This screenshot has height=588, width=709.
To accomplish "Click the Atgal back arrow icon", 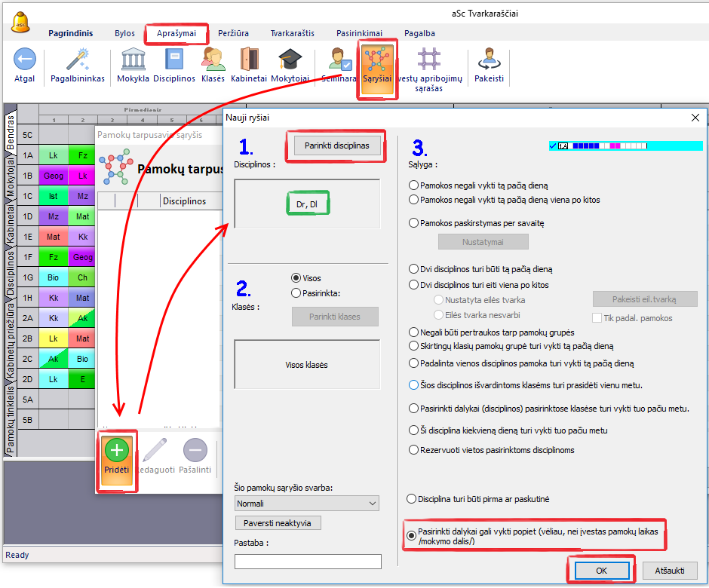I will click(x=24, y=60).
